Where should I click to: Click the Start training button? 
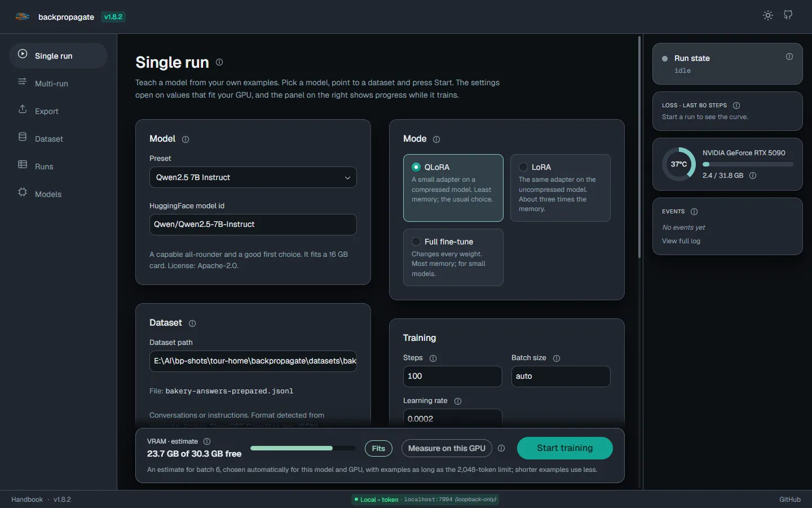pos(565,448)
